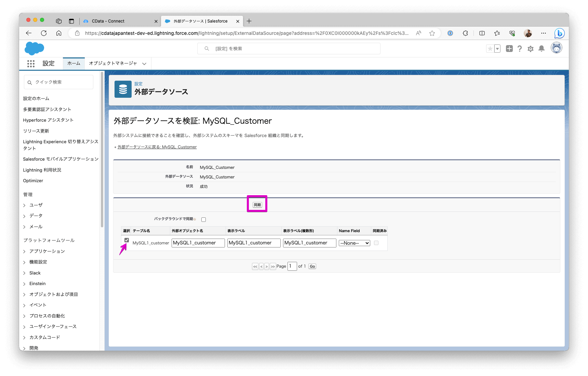Expand the 機能設定 tree node
Screen dimensions: 588x376
coord(24,262)
